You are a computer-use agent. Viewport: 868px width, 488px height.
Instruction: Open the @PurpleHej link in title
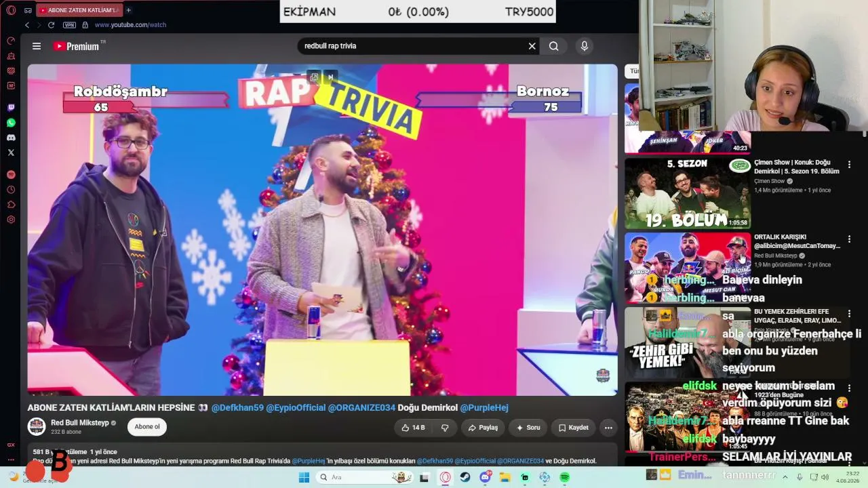pos(484,408)
